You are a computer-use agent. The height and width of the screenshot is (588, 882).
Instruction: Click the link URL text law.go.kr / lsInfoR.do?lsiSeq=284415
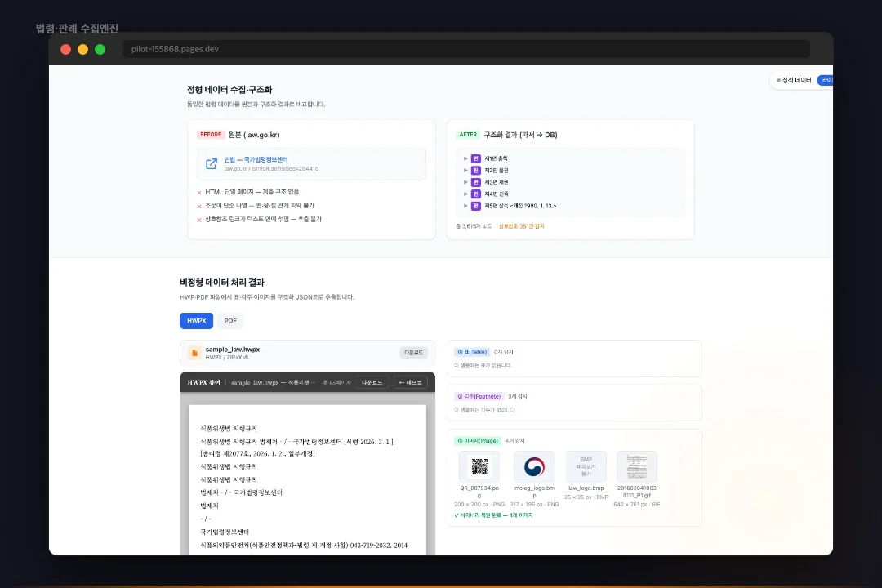[x=271, y=169]
